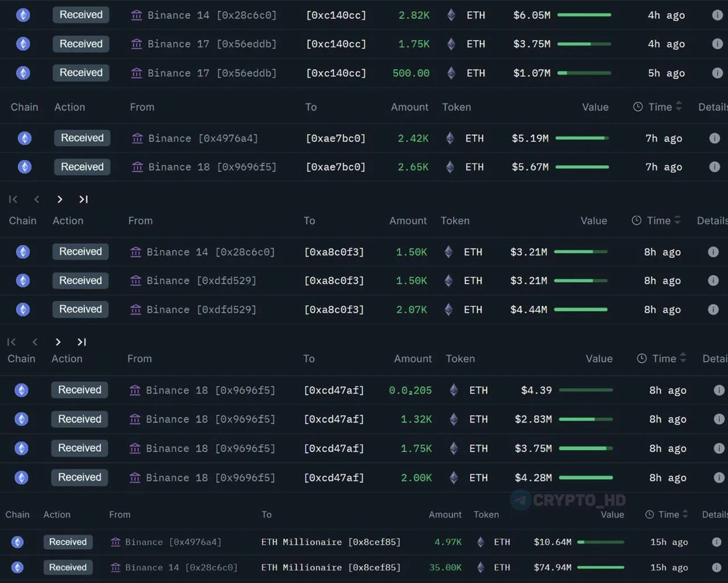Click info icon in the $5.67M row

tap(715, 167)
